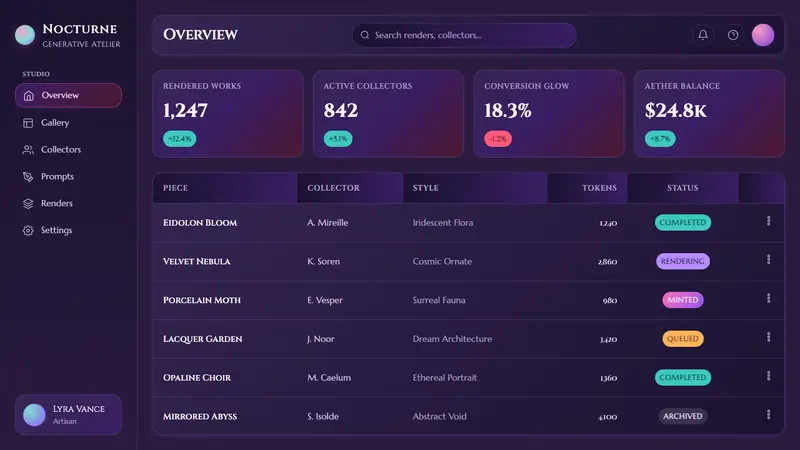Click the Cosmic Ornate style cell

coord(442,261)
